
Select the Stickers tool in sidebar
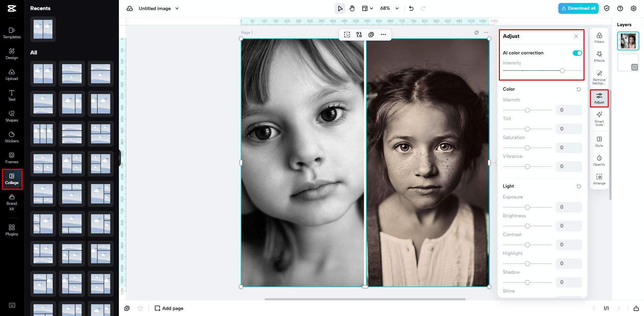pos(11,137)
